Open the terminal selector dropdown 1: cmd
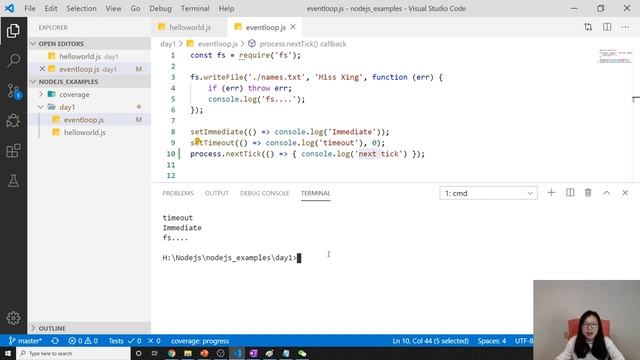The image size is (640, 360). coord(488,193)
